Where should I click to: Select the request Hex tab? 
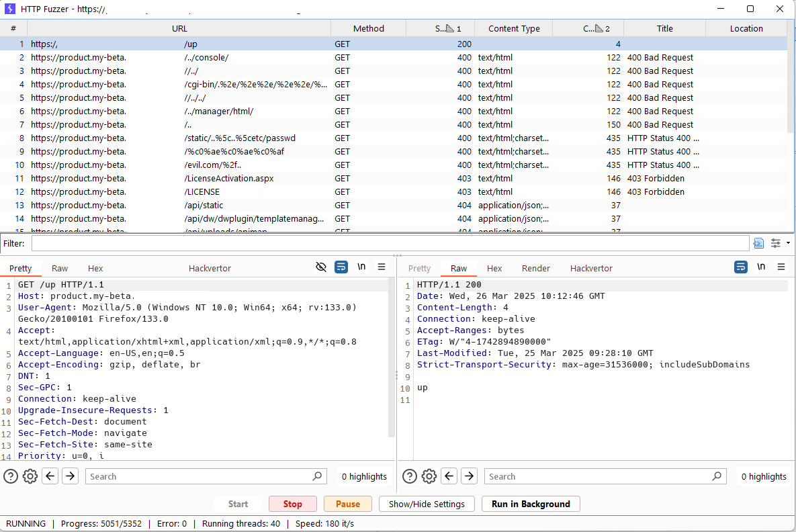pyautogui.click(x=95, y=269)
